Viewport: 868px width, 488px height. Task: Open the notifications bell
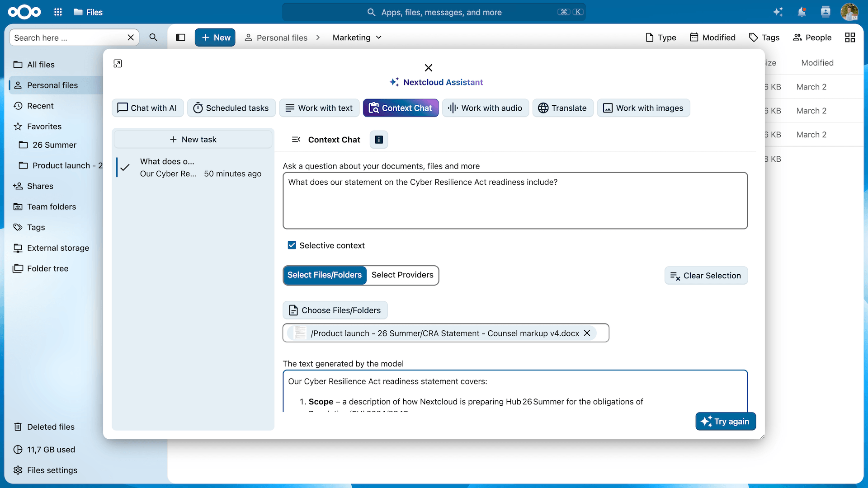coord(802,12)
